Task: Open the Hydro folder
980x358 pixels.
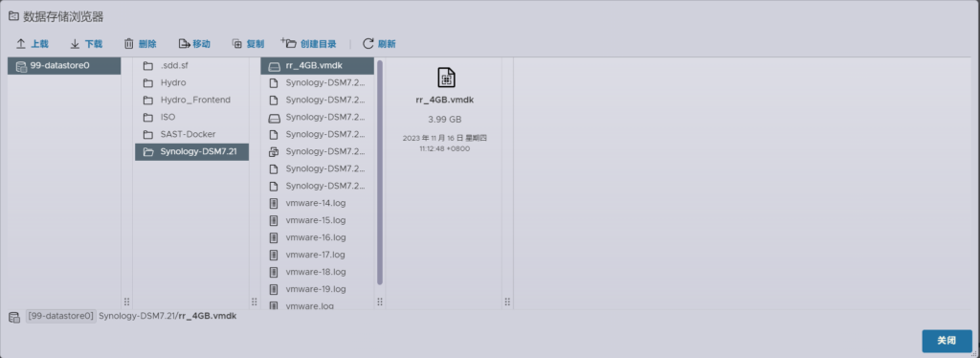Action: (x=191, y=82)
